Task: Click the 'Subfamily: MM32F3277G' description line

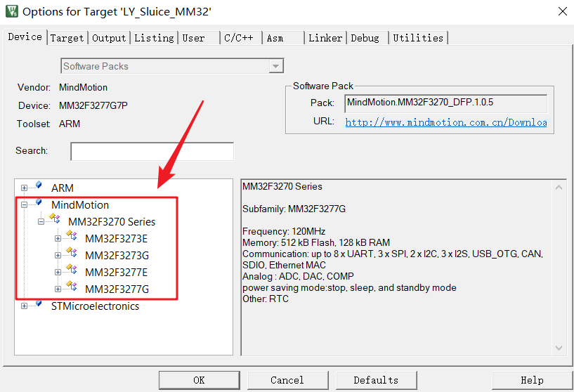Action: coord(294,209)
